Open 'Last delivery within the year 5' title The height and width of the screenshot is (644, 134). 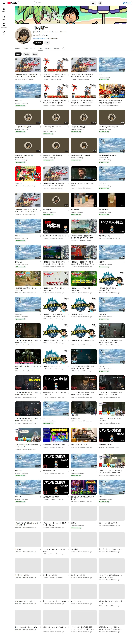(108, 127)
